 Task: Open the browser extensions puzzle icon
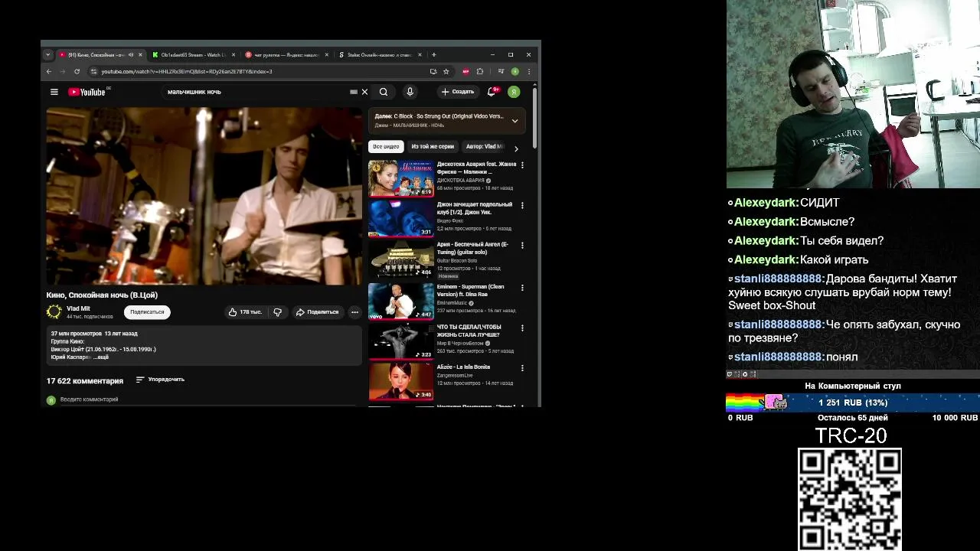[480, 71]
